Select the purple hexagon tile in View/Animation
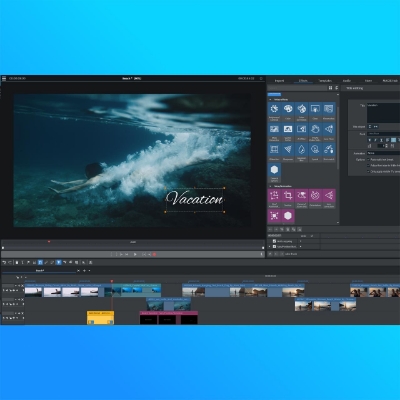This screenshot has width=400, height=400. (288, 216)
